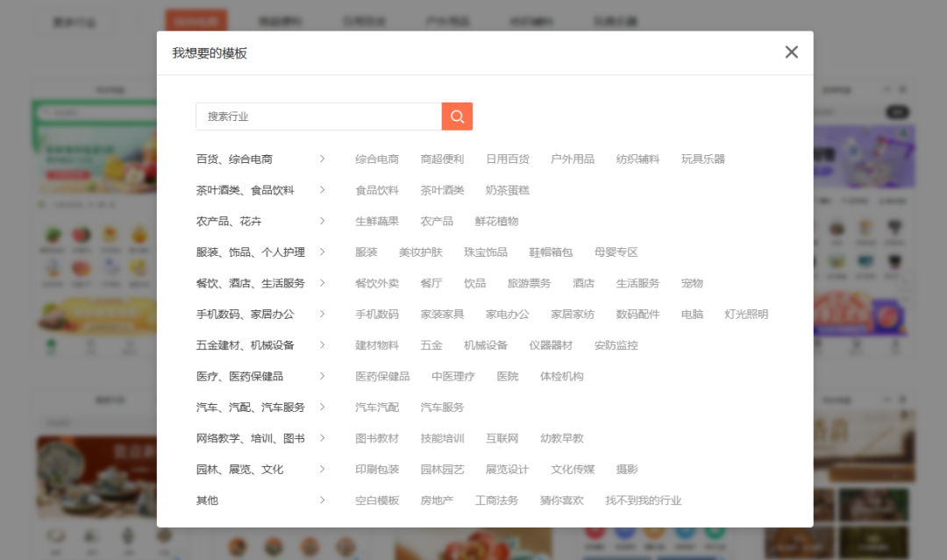Image resolution: width=947 pixels, height=560 pixels.
Task: Click the 灯光照明 industry link
Action: pyautogui.click(x=746, y=315)
